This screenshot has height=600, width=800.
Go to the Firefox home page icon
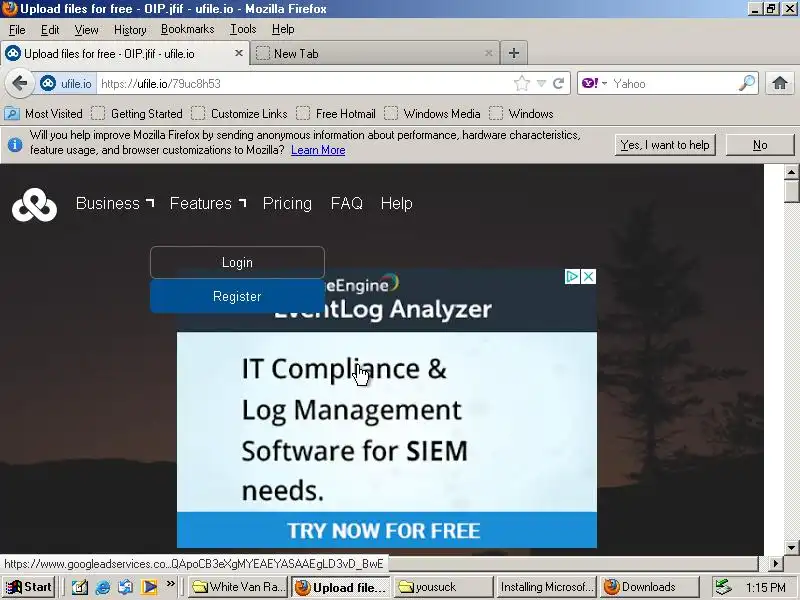(x=779, y=83)
